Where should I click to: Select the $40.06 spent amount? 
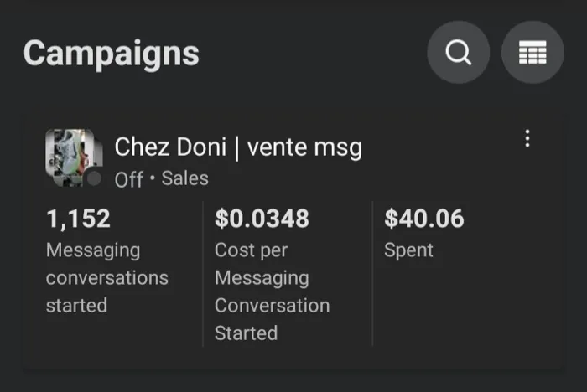click(x=424, y=219)
